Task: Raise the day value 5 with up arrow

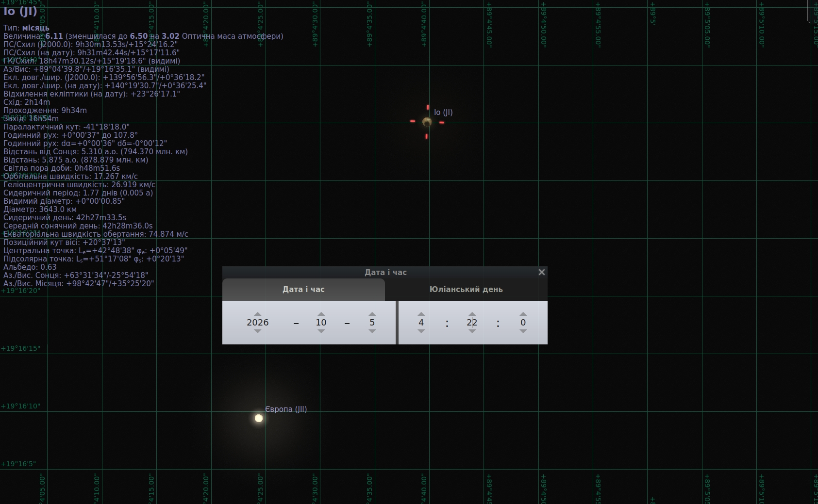Action: 372,314
